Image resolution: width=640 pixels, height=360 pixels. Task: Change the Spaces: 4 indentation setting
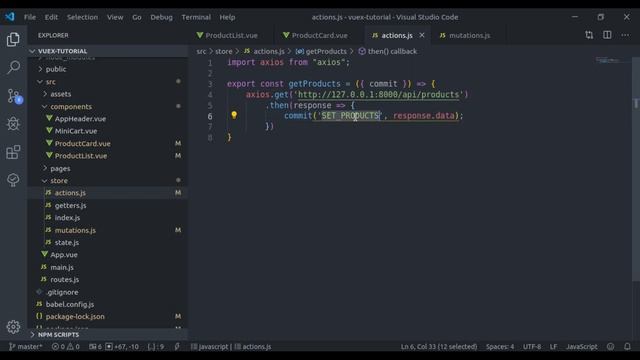pos(500,347)
